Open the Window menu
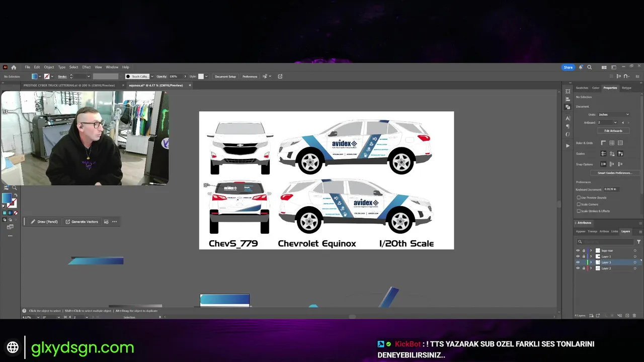644x362 pixels. point(112,67)
